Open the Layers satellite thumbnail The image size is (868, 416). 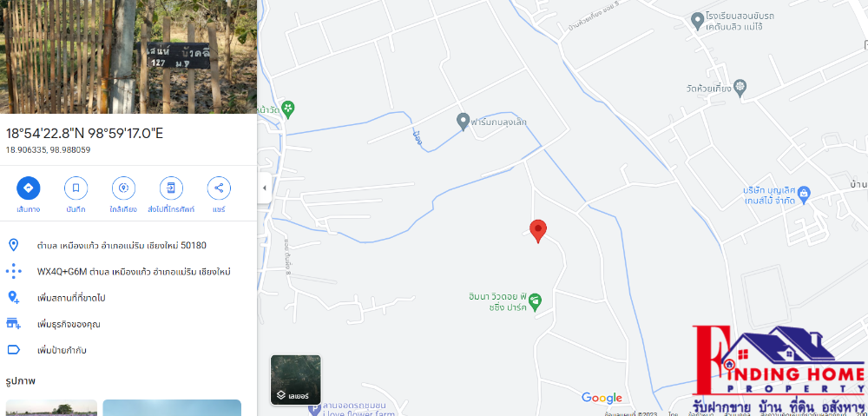[296, 380]
